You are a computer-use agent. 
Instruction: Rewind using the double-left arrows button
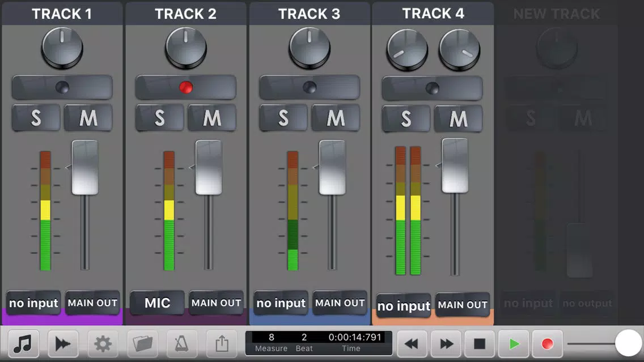pyautogui.click(x=412, y=344)
